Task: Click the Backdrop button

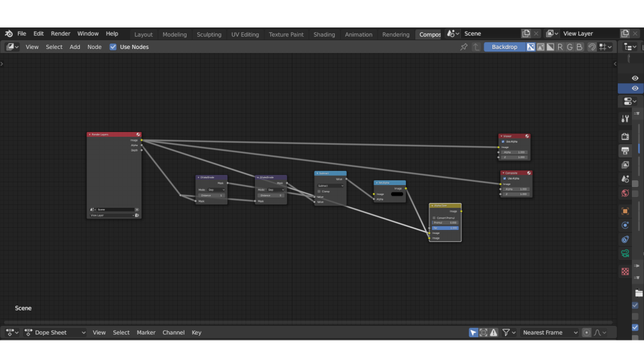Action: pos(504,47)
